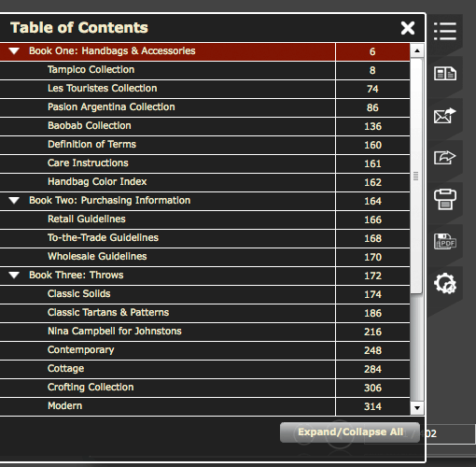Open the settings gear icon
476x467 pixels.
click(x=445, y=283)
